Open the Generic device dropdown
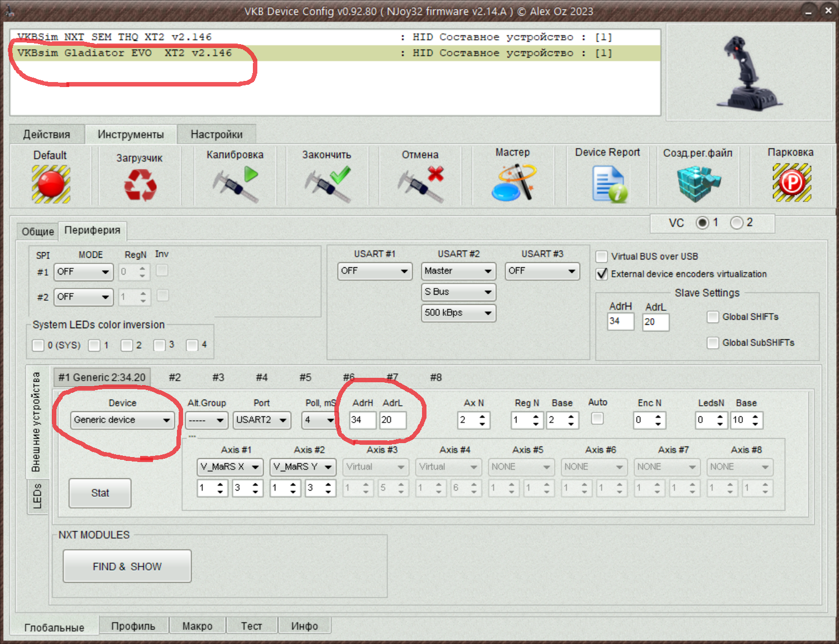The height and width of the screenshot is (644, 839). tap(122, 420)
